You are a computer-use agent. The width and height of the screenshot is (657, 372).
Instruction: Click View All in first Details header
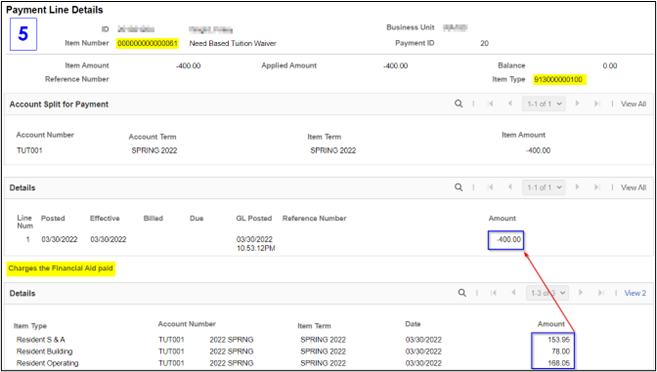[633, 187]
